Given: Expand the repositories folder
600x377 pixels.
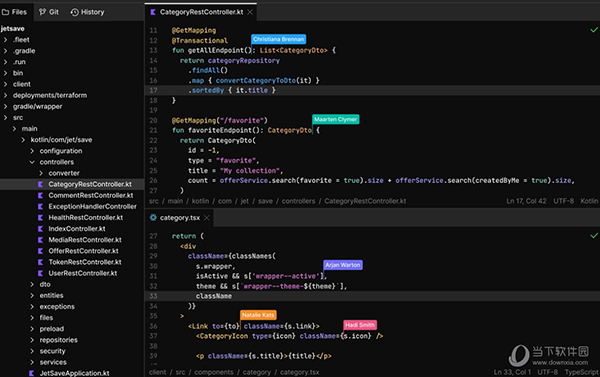Looking at the screenshot, I should click(x=32, y=340).
